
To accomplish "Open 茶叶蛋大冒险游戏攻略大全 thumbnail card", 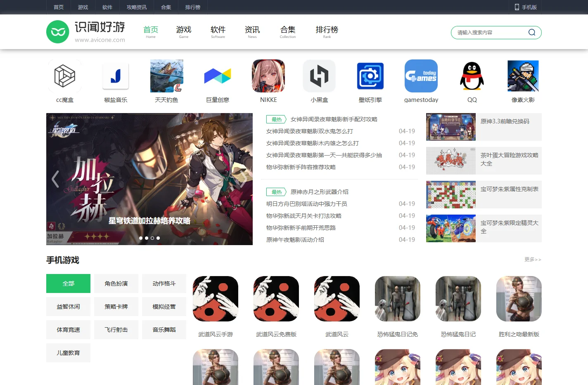I will 484,161.
